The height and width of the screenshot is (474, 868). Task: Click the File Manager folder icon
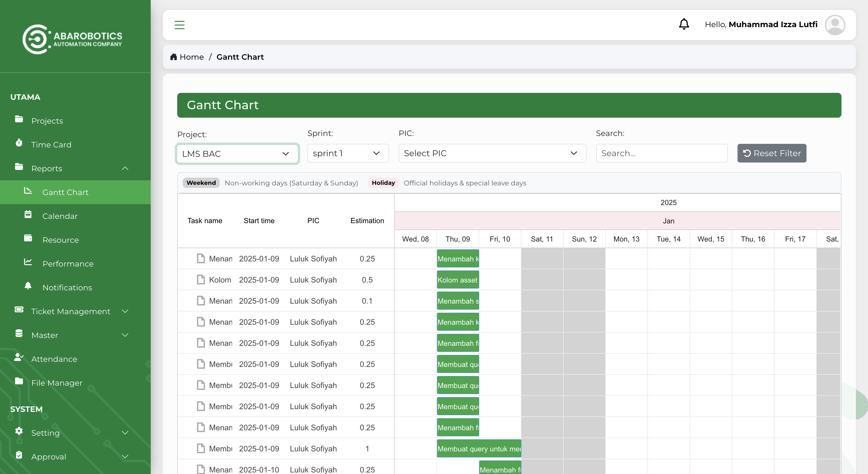click(19, 381)
